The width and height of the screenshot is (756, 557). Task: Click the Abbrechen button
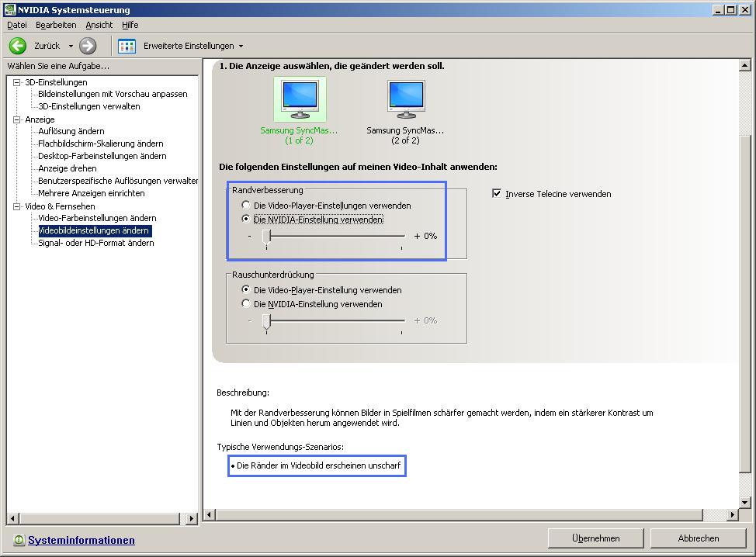click(x=698, y=538)
